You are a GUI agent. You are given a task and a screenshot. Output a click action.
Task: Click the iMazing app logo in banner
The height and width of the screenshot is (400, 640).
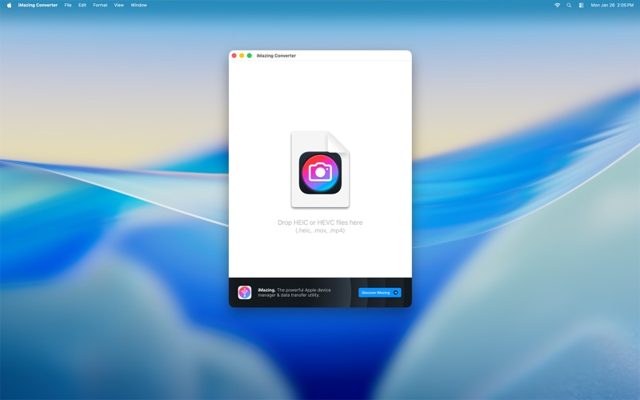point(244,292)
